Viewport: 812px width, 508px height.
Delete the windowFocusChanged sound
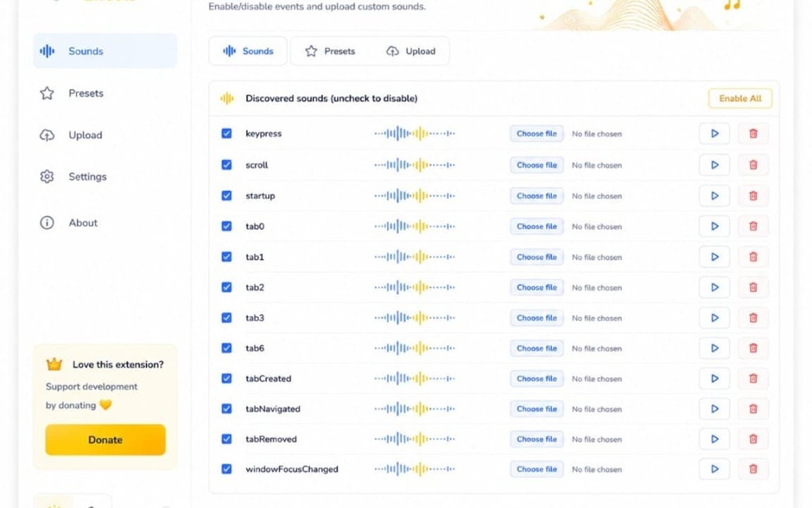point(753,469)
